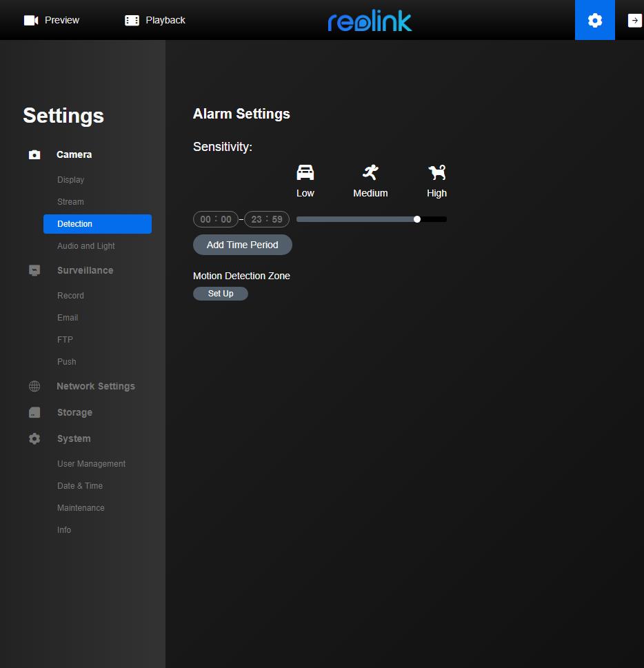This screenshot has width=644, height=668.
Task: Click the logout arrow icon
Action: pos(634,21)
